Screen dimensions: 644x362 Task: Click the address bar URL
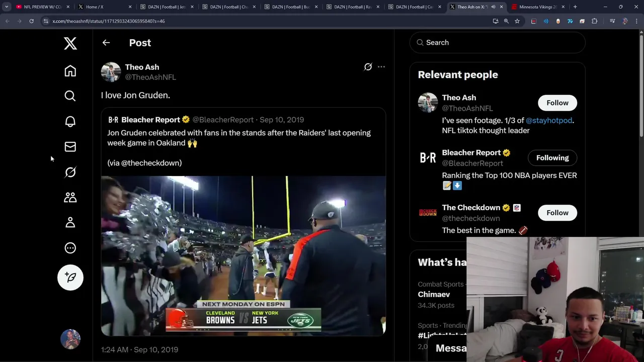point(109,21)
